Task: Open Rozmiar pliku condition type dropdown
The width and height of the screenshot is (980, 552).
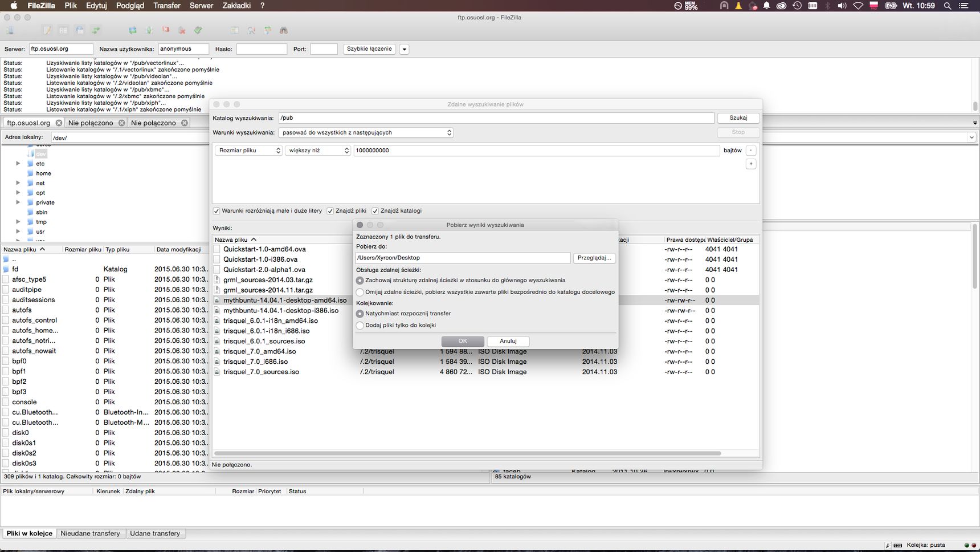Action: pyautogui.click(x=248, y=151)
